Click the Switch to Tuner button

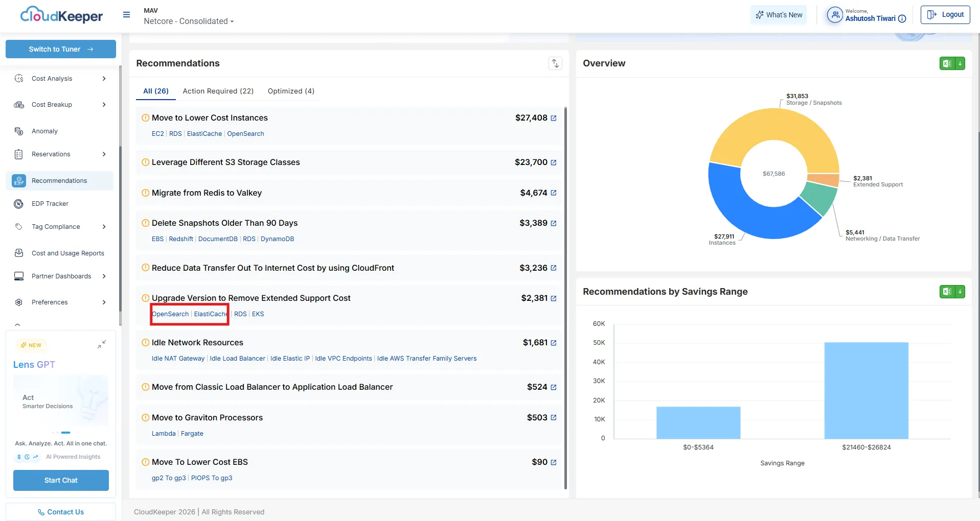tap(61, 49)
